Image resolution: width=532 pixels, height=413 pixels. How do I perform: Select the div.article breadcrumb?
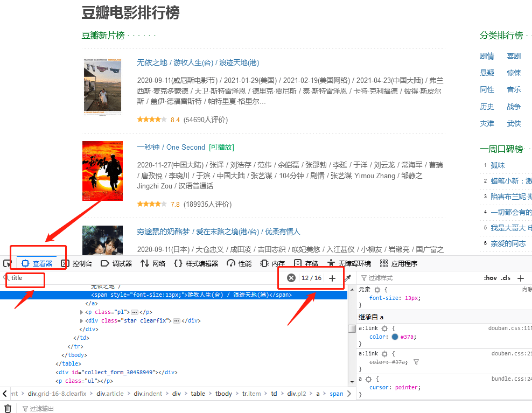[x=110, y=394]
